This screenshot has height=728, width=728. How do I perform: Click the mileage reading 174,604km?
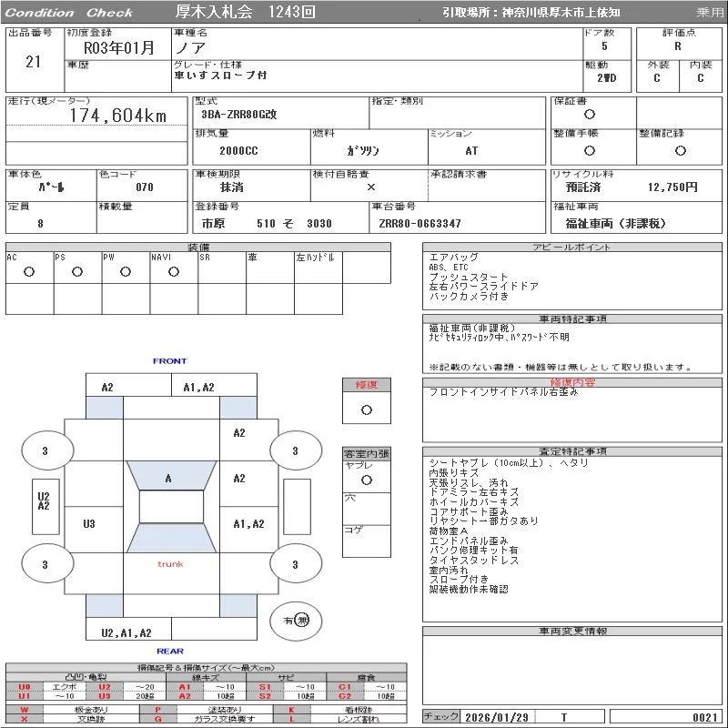[x=118, y=116]
